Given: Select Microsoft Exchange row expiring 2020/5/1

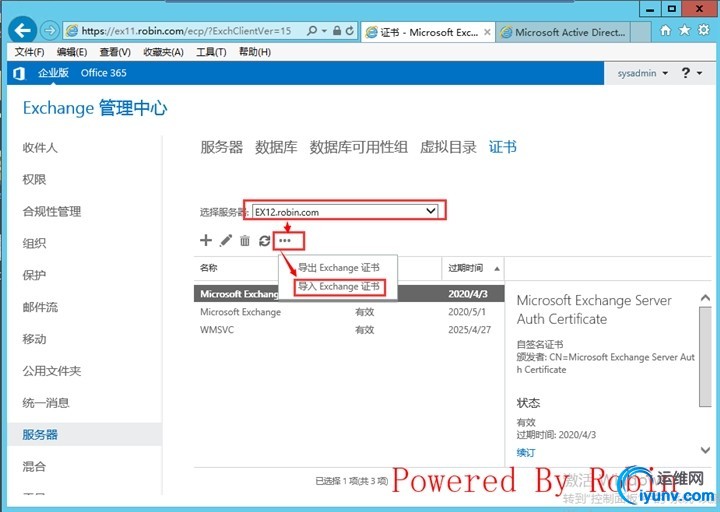Looking at the screenshot, I should click(349, 312).
